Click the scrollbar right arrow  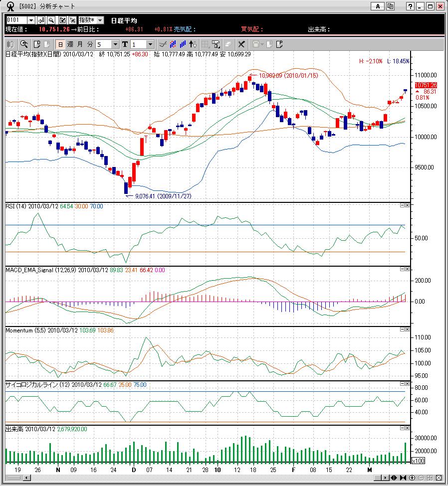(x=385, y=478)
